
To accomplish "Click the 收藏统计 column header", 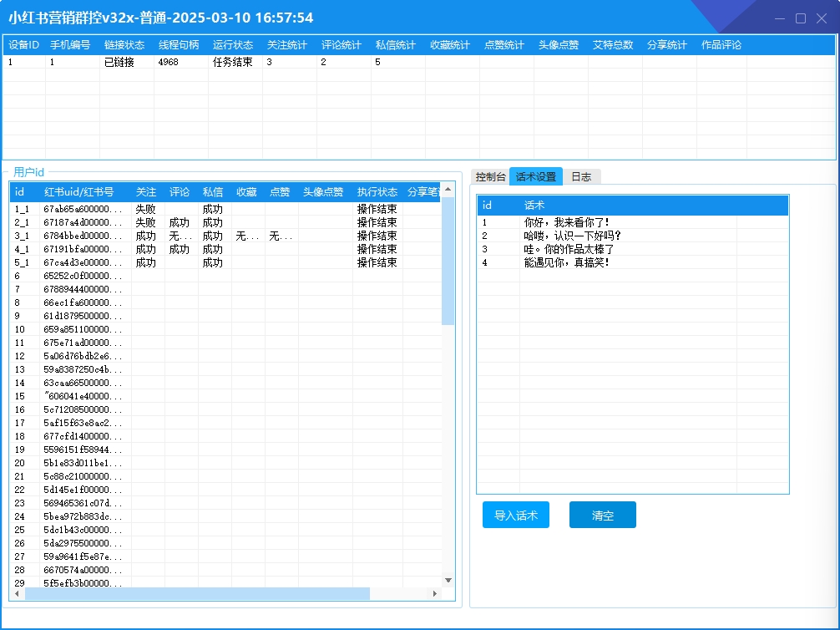I will [x=450, y=45].
